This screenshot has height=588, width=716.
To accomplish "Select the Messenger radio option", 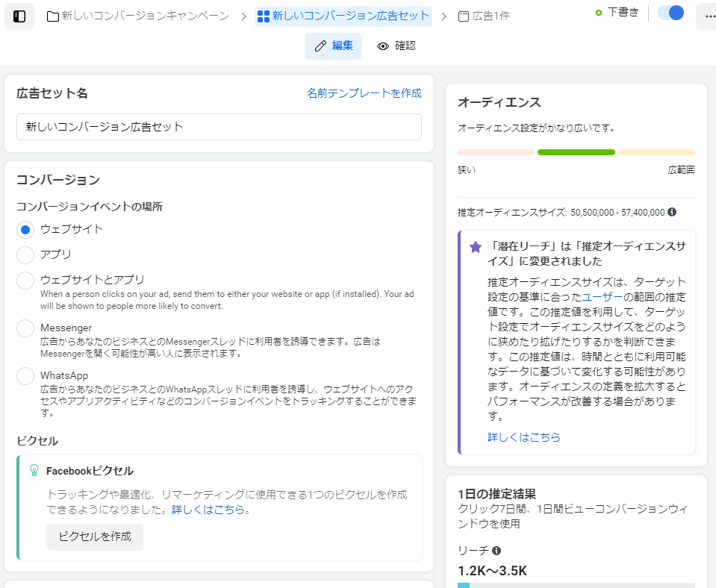I will click(25, 328).
